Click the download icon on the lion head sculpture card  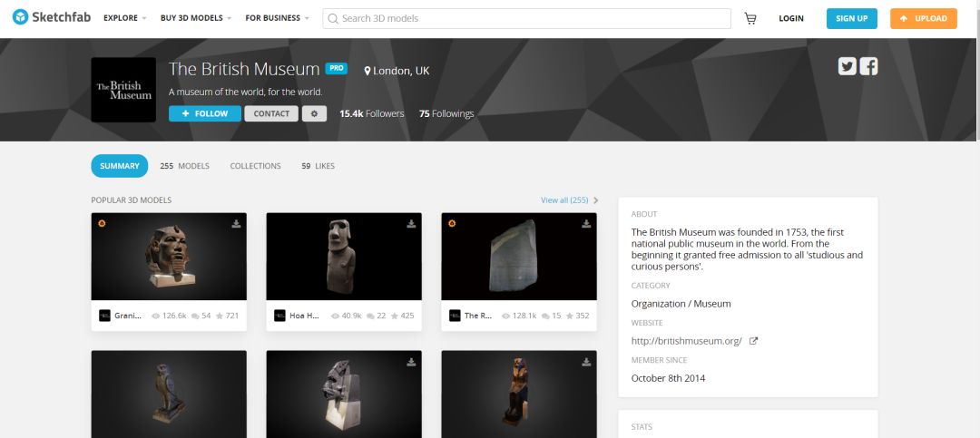[411, 362]
